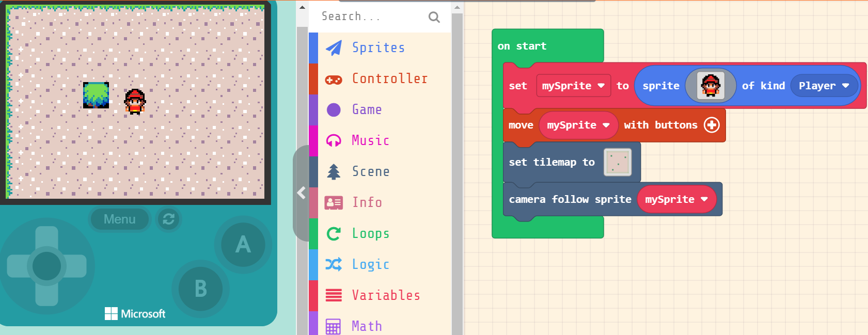
Task: Open the Game category
Action: [367, 109]
